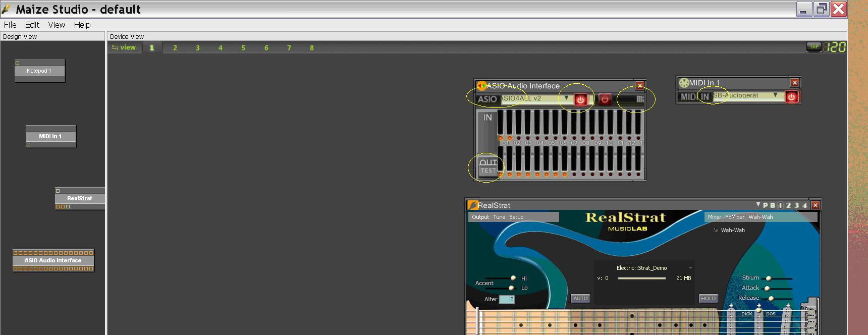
Task: Click the 120 tempo display
Action: 835,47
